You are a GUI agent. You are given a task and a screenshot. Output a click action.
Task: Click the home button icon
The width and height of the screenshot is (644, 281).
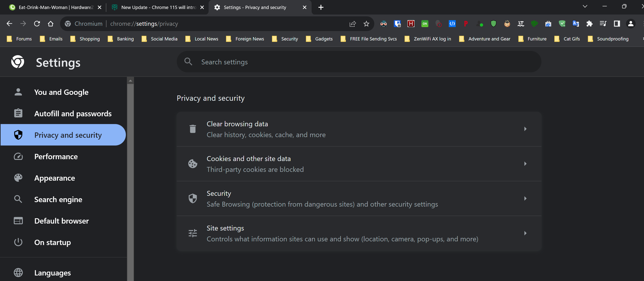50,24
